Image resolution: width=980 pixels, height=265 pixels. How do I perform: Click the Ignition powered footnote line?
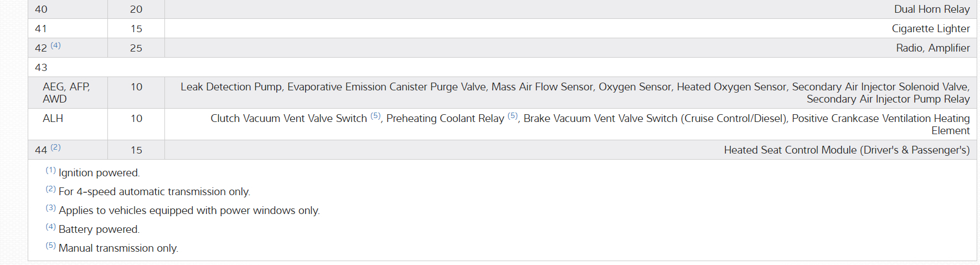click(x=99, y=173)
